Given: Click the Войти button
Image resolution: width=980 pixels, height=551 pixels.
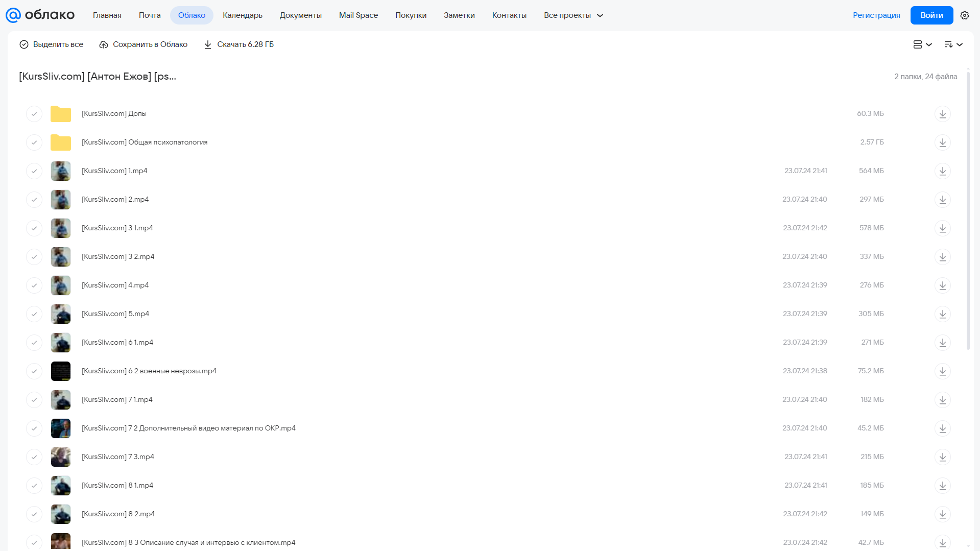Looking at the screenshot, I should pyautogui.click(x=931, y=15).
